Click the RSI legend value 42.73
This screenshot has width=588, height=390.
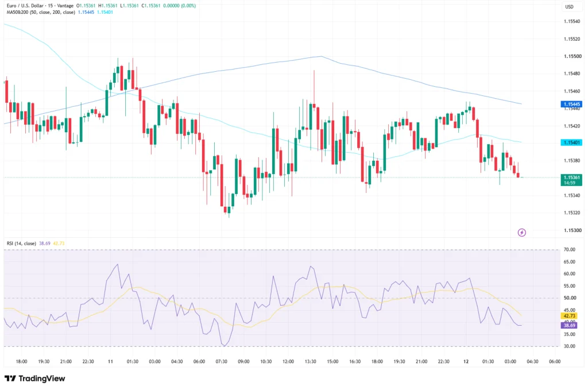[x=59, y=244]
